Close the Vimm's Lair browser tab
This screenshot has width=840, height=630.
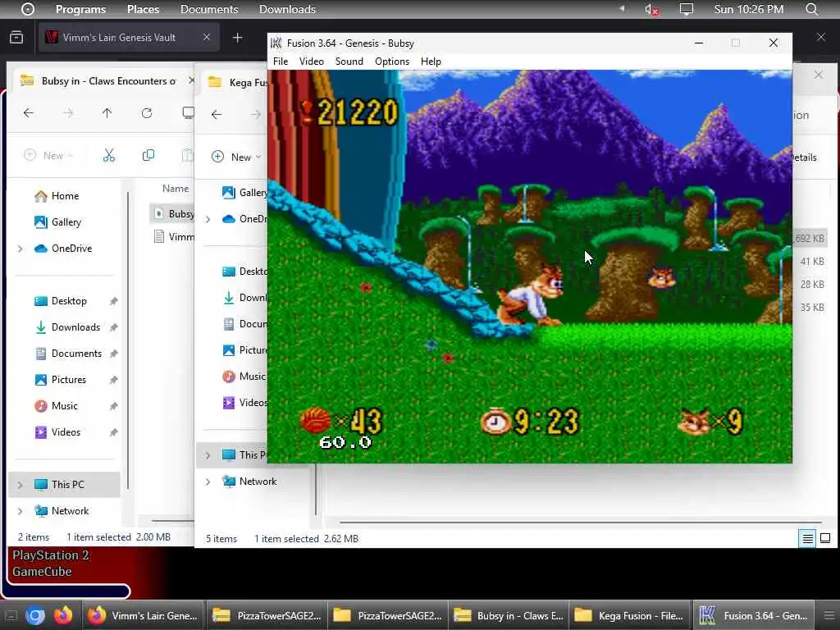coord(206,37)
